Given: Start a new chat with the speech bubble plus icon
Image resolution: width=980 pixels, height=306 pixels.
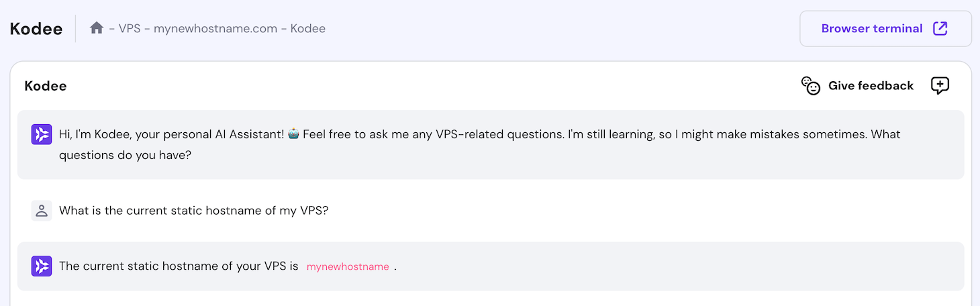Looking at the screenshot, I should (x=940, y=86).
